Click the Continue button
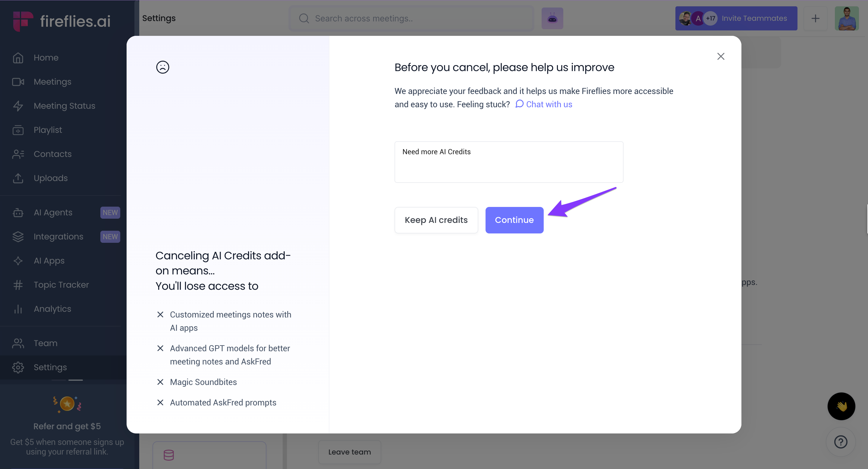The image size is (868, 469). point(514,220)
